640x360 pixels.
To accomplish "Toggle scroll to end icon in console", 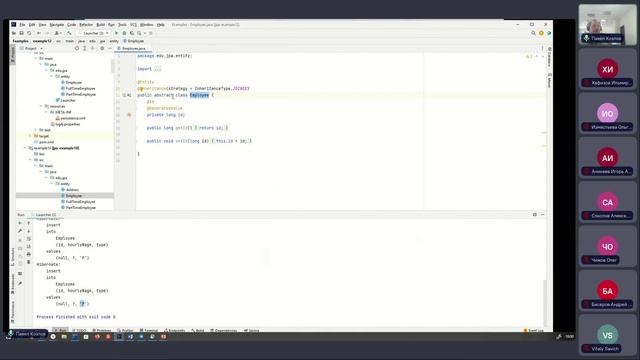I will point(29,247).
